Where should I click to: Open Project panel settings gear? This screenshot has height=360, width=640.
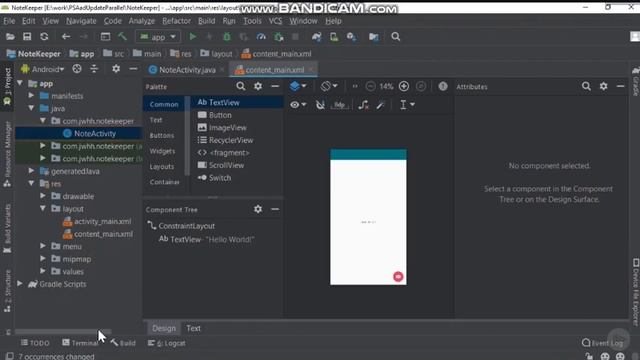[x=116, y=69]
